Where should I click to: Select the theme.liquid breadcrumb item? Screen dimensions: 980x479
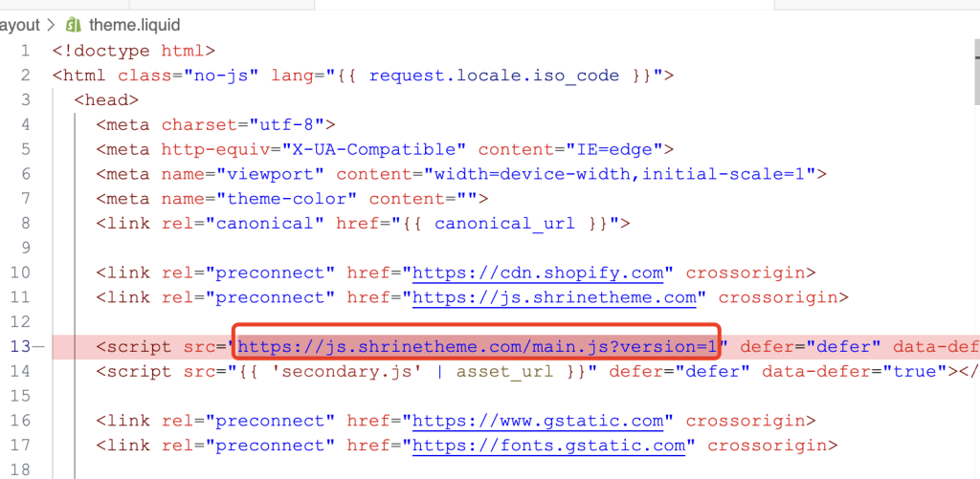134,25
